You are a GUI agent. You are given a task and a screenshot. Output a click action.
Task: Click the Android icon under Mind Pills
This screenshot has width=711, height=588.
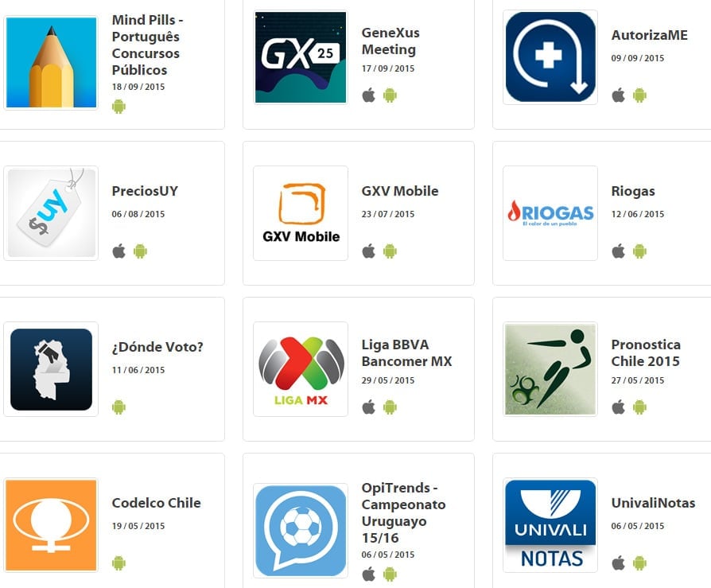(x=118, y=107)
